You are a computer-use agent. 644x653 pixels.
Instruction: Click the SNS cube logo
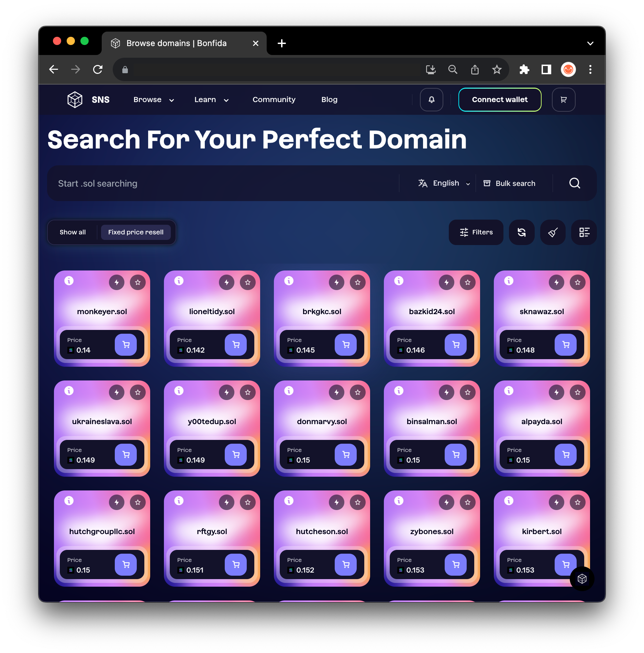(75, 100)
